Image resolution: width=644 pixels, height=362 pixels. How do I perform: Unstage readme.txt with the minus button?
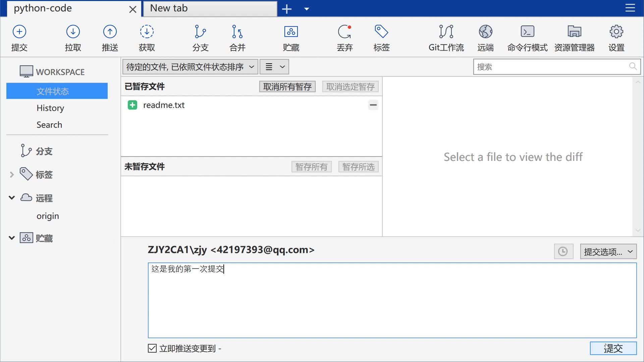click(x=373, y=105)
